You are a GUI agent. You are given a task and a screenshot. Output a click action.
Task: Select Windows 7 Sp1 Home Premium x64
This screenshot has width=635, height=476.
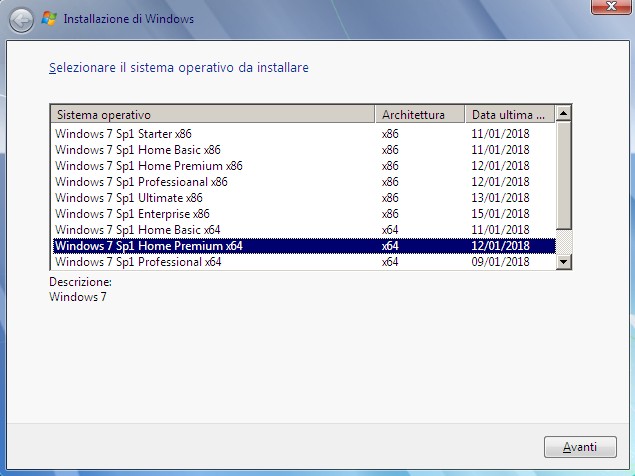[x=304, y=246]
